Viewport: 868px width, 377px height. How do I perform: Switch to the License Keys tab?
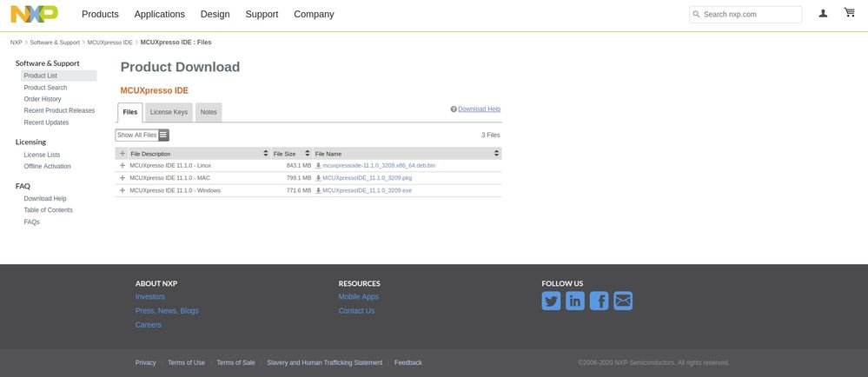[x=169, y=112]
